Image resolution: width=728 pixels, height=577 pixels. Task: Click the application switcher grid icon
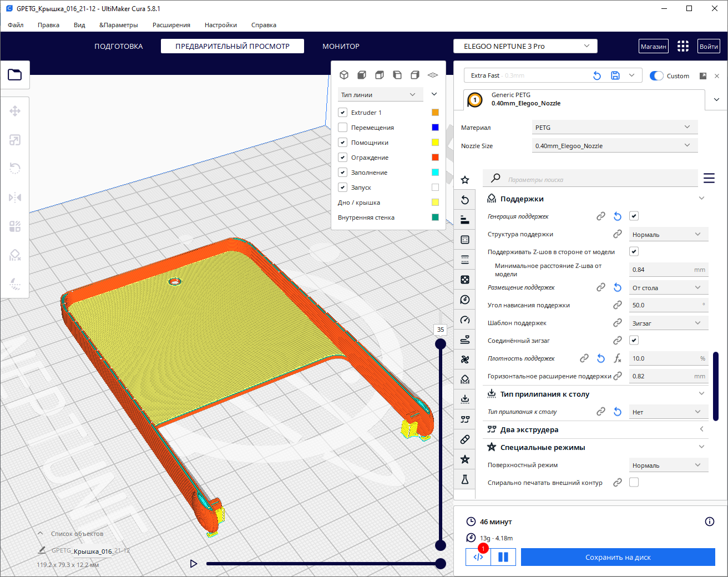(683, 46)
